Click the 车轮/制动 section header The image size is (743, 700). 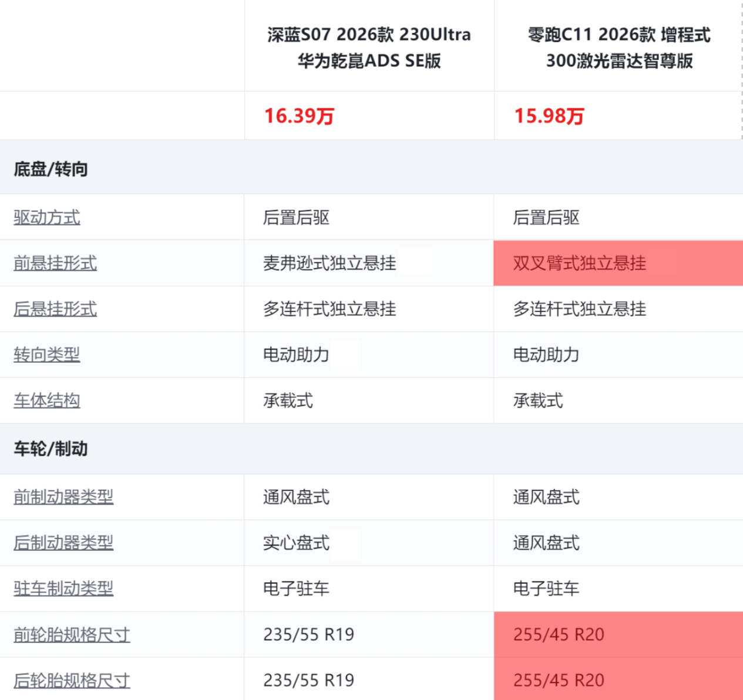[51, 449]
